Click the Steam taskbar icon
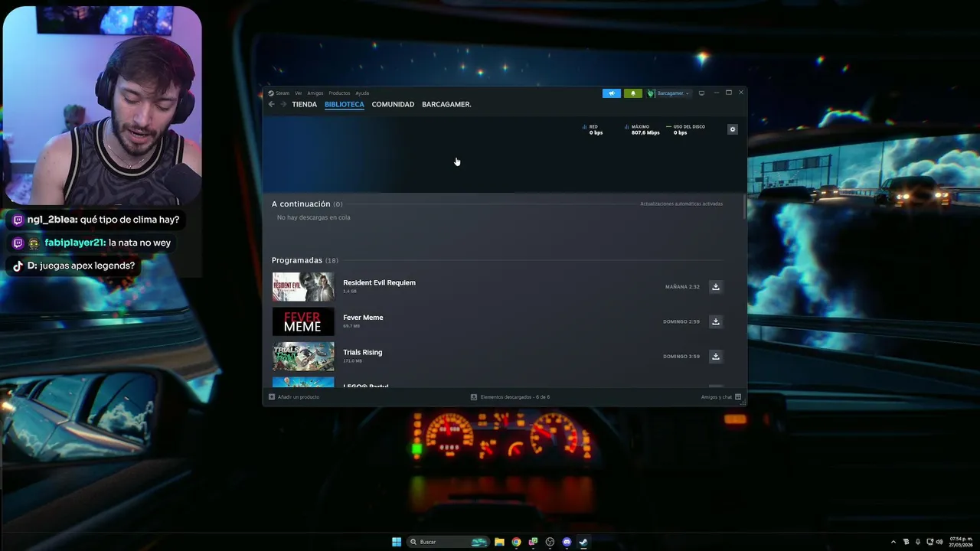Viewport: 980px width, 551px height. point(583,542)
